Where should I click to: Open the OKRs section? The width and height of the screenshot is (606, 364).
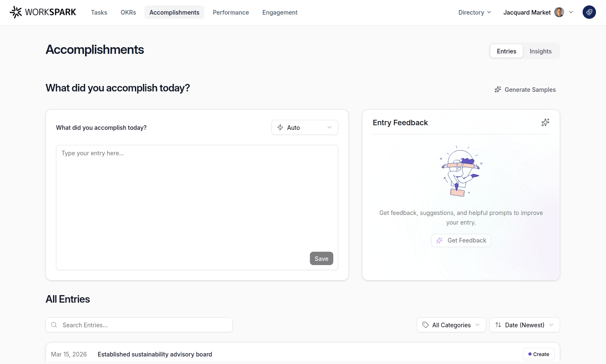click(x=128, y=13)
